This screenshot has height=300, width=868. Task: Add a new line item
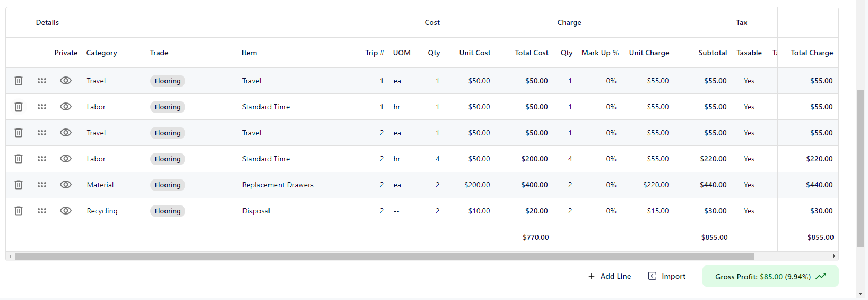click(x=610, y=276)
